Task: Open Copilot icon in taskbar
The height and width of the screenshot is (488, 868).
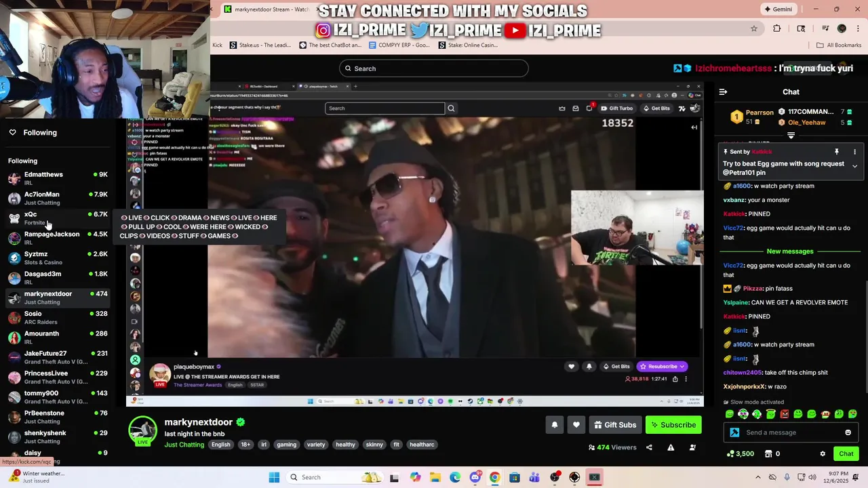Action: pos(415,477)
